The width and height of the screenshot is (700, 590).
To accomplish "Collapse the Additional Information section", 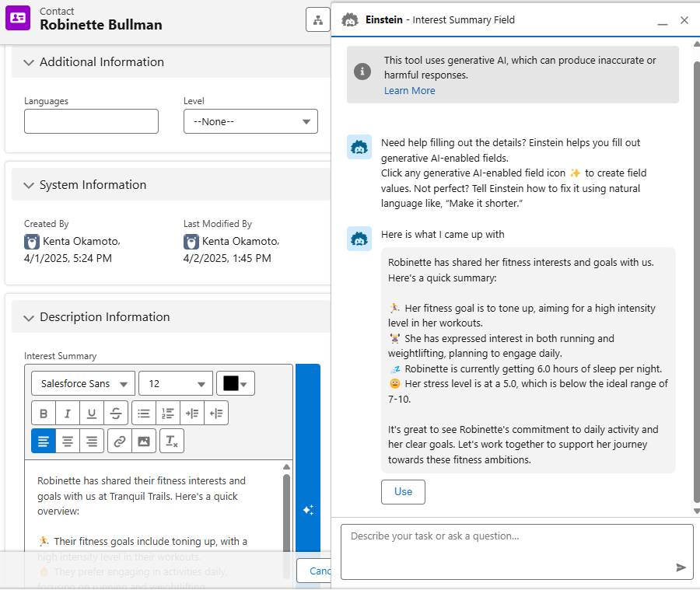I will 29,62.
